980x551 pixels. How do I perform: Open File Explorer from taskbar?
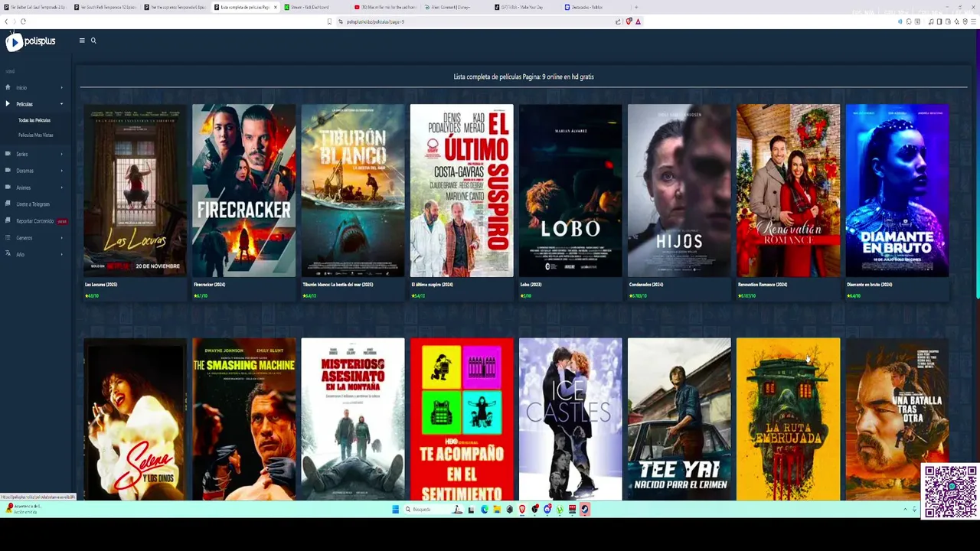pos(497,509)
